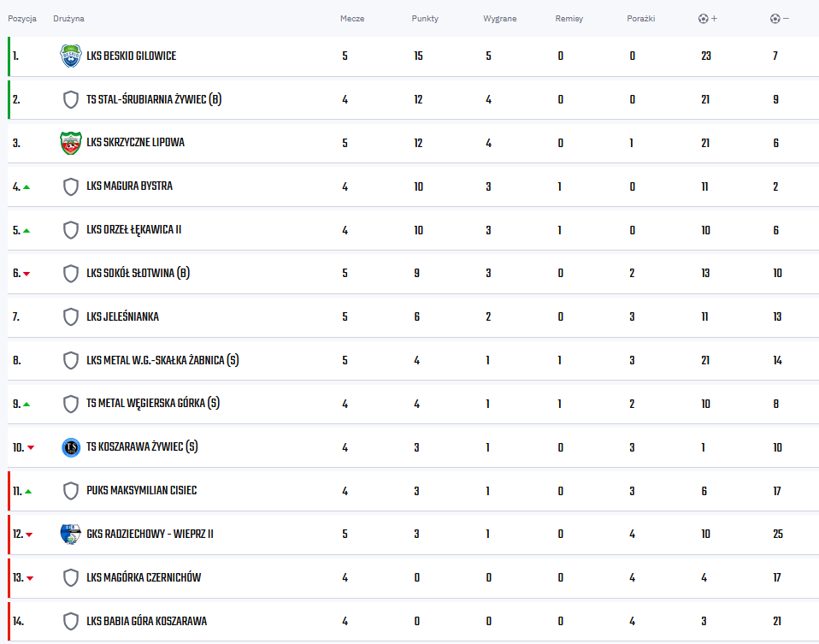Click the goals scored ball-plus header icon
The height and width of the screenshot is (644, 819).
click(x=708, y=19)
